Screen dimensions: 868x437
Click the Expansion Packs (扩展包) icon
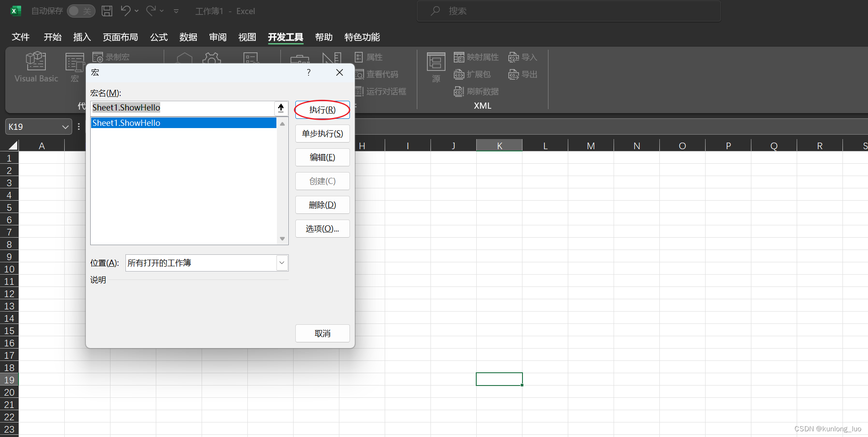[x=459, y=74]
